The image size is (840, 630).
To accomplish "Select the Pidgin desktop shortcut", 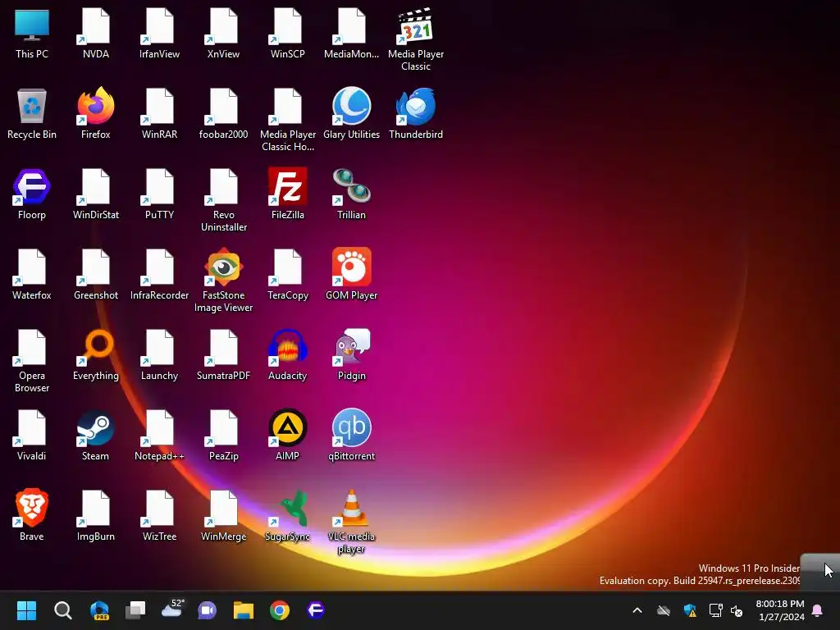I will [351, 355].
